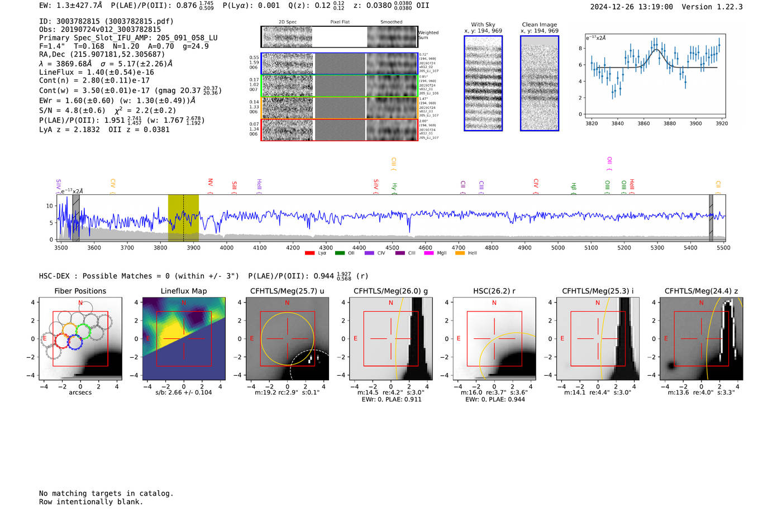Open the Lineflux Map thumbnail
This screenshot has width=782, height=532.
pos(184,339)
